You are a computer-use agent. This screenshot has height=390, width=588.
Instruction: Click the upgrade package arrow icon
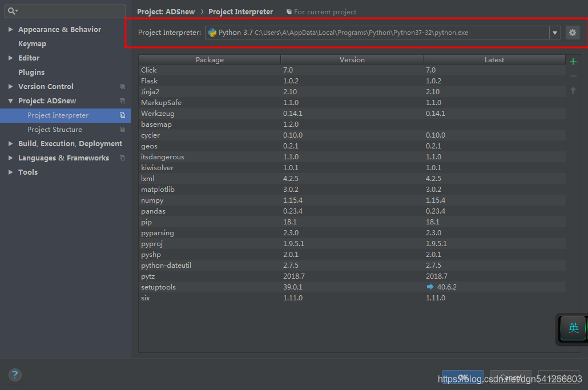click(x=573, y=90)
